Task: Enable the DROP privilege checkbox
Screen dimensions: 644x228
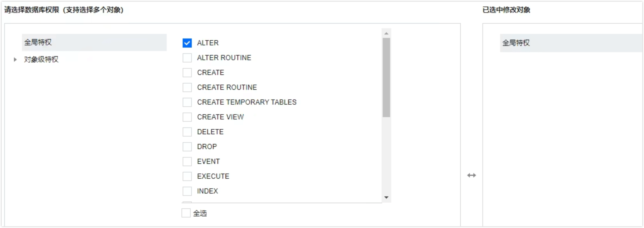Action: tap(187, 147)
